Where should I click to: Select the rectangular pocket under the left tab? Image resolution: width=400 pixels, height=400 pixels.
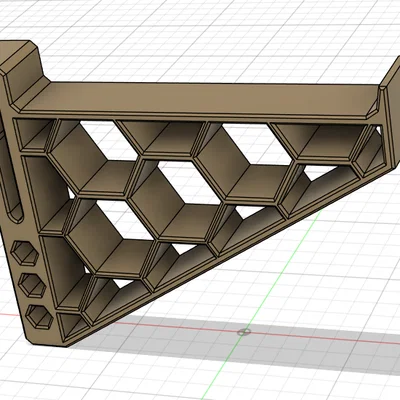pyautogui.click(x=32, y=135)
